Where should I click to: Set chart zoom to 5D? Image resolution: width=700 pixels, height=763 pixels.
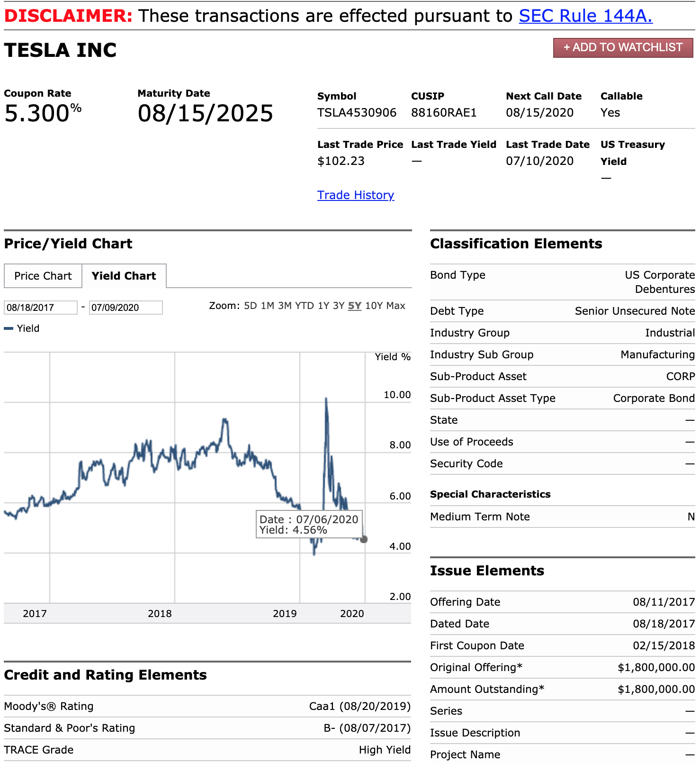250,306
